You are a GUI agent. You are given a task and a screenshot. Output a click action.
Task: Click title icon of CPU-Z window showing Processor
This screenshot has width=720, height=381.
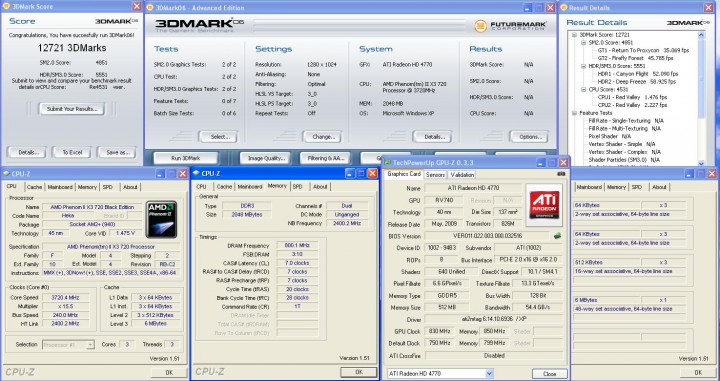(6, 174)
